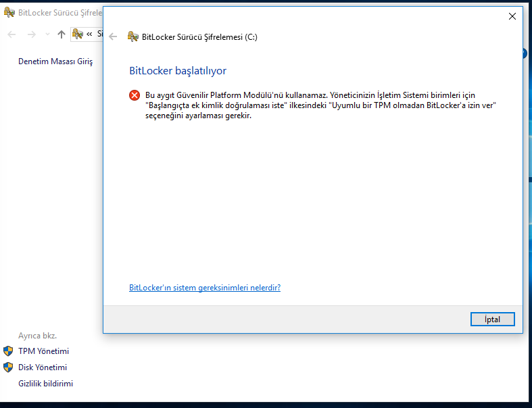Click the back arrow in the Control Panel window

coord(11,34)
